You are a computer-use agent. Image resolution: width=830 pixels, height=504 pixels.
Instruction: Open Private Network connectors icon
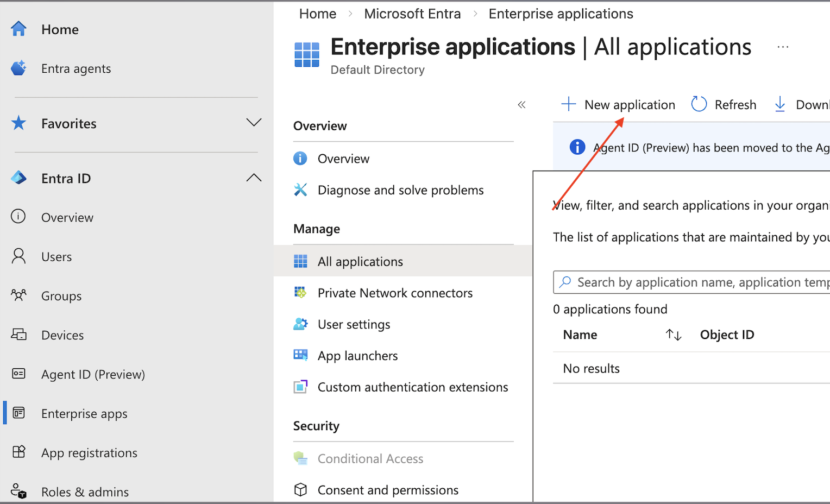[x=300, y=293]
